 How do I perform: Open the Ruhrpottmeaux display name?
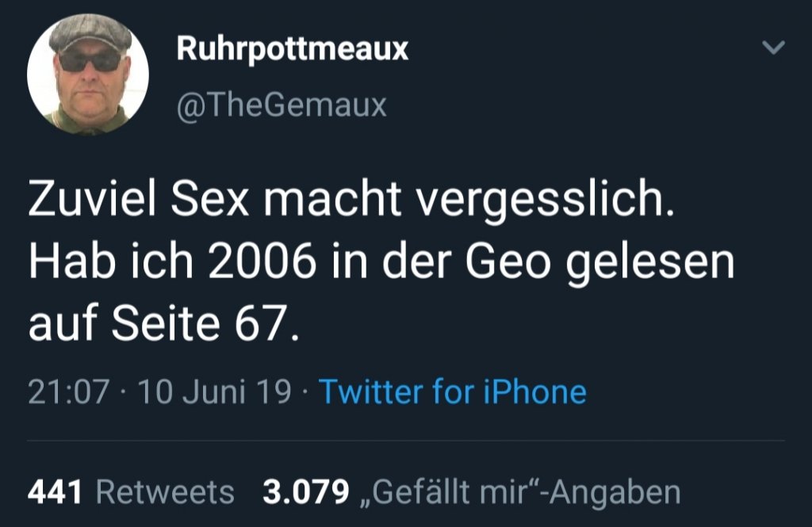292,49
